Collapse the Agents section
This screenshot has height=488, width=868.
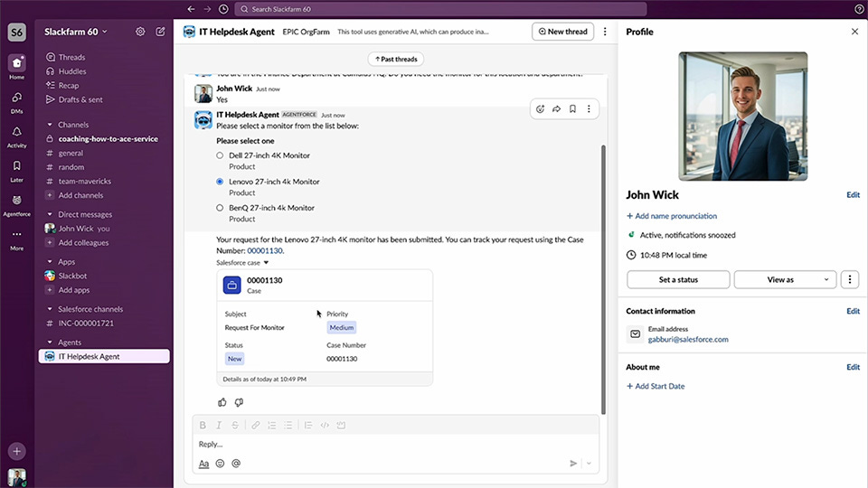click(x=50, y=343)
